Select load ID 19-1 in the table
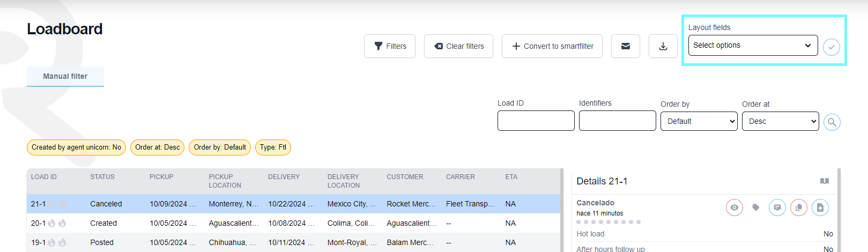 pos(39,242)
